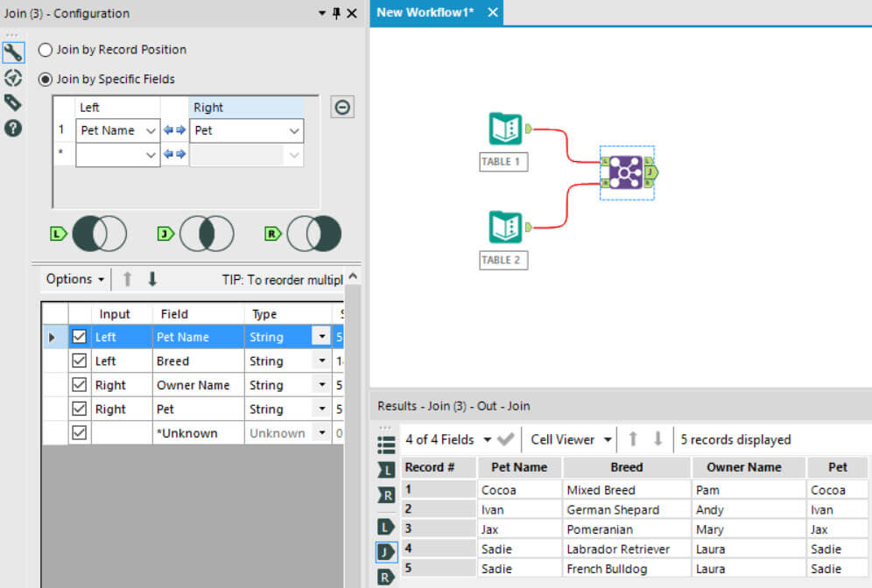This screenshot has height=588, width=872.
Task: Click the remove join field minus button
Action: tap(343, 107)
